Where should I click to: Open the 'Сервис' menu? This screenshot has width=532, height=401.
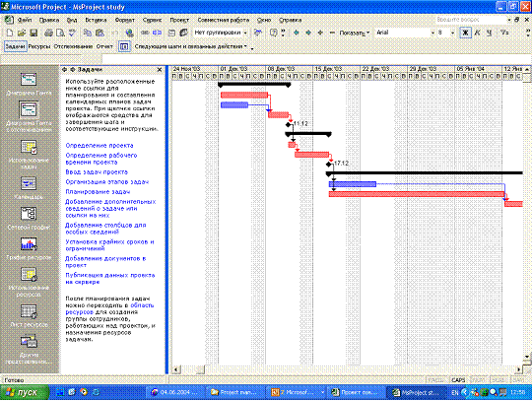coord(152,20)
